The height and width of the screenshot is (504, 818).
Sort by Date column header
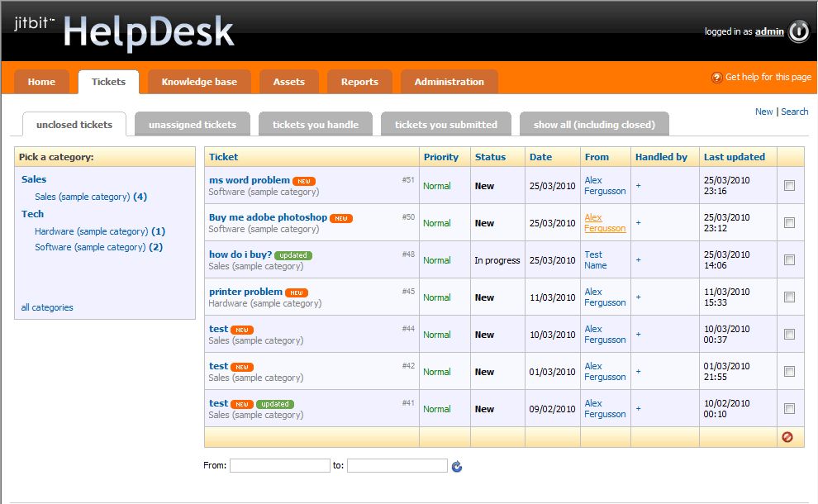pyautogui.click(x=540, y=157)
